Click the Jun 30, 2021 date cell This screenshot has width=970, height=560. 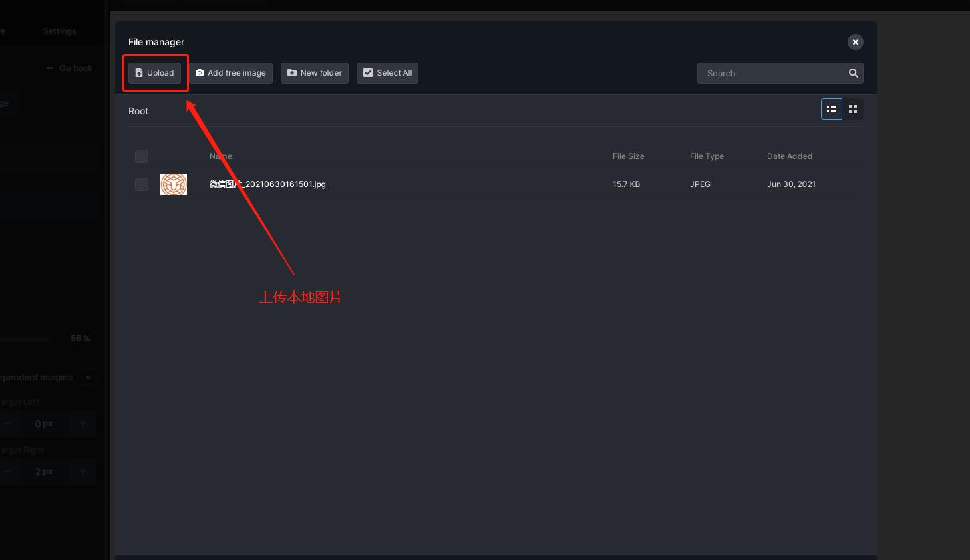point(791,184)
